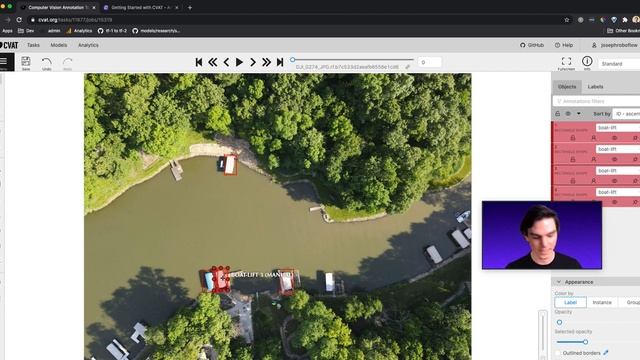The height and width of the screenshot is (360, 640).
Task: Pin the second boat-lift object
Action: pyautogui.click(x=635, y=160)
